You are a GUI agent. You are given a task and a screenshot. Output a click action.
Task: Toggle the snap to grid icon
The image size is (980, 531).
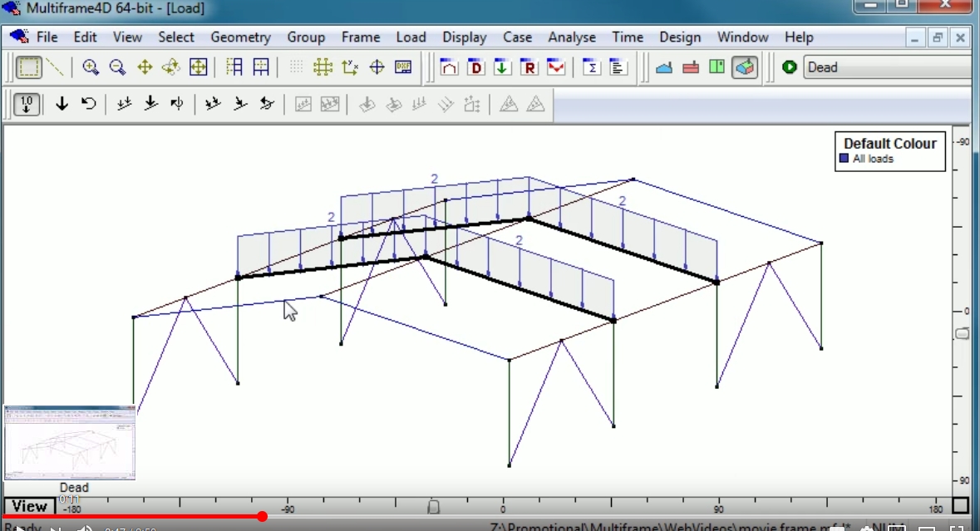point(323,67)
